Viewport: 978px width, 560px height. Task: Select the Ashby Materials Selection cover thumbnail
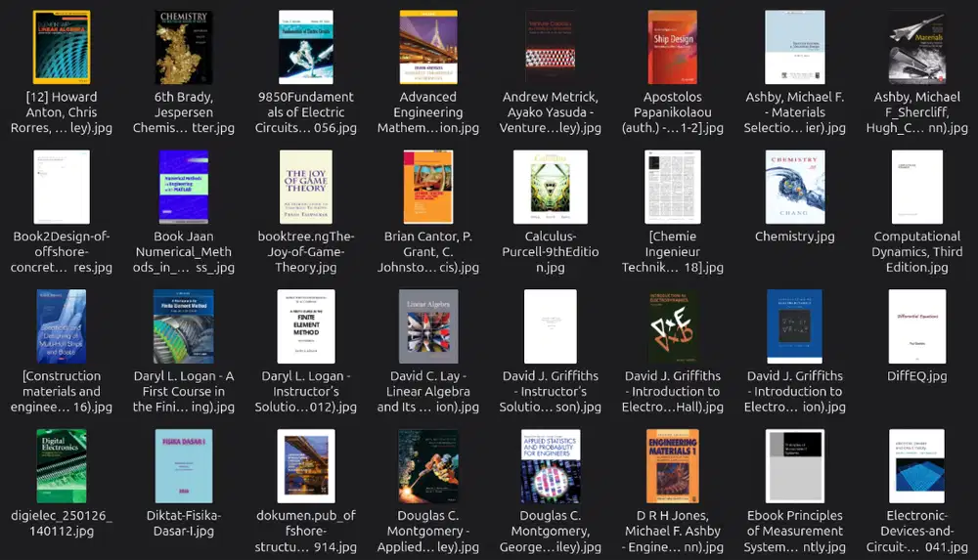click(794, 47)
